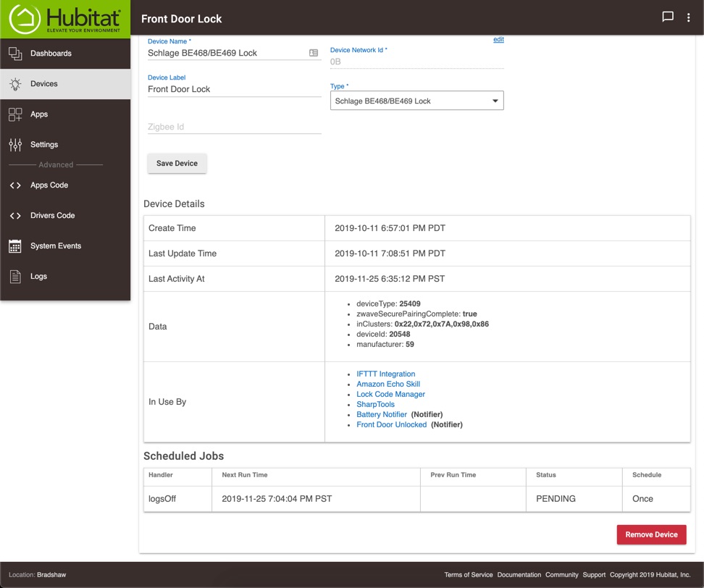Click next run time 2019-11-25 7:04:04 PM PST
The image size is (704, 588).
tap(277, 499)
